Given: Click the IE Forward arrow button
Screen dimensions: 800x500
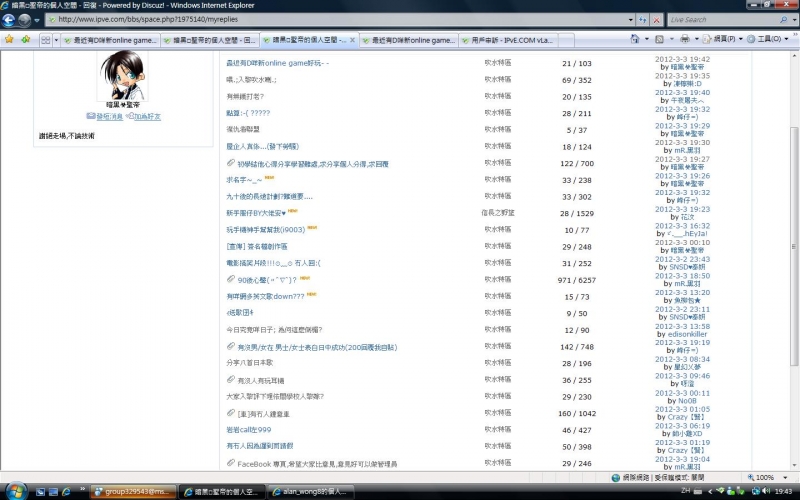Looking at the screenshot, I should [24, 20].
